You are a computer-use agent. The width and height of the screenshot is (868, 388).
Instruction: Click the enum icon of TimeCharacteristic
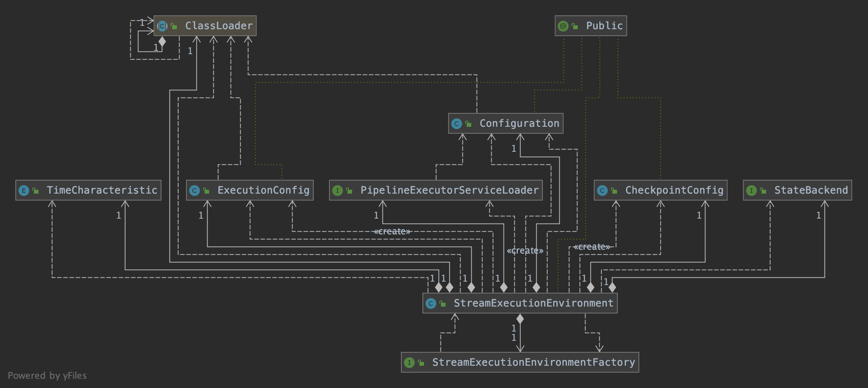click(x=24, y=191)
